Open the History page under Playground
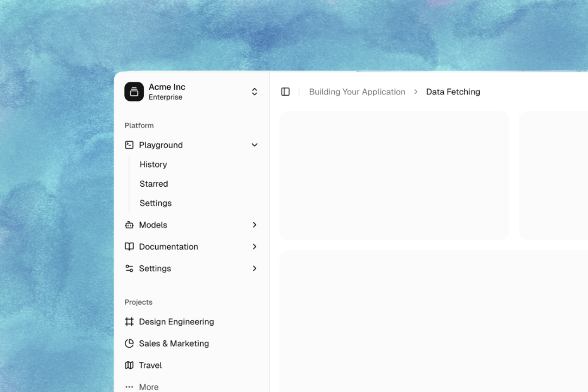 (x=153, y=164)
